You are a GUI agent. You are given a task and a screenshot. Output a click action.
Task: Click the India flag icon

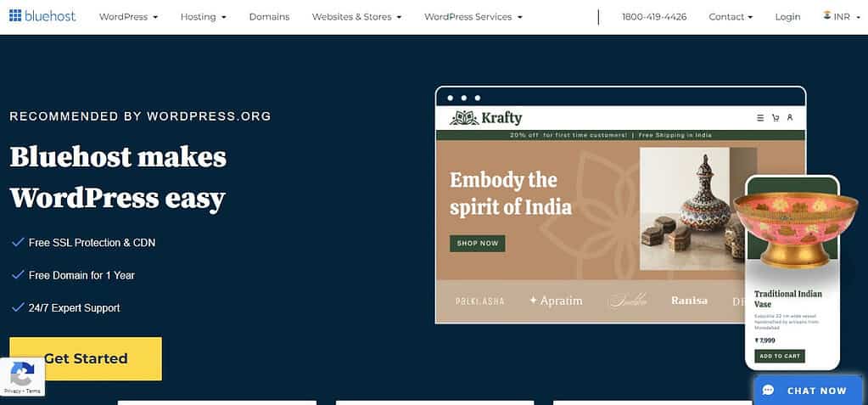[x=827, y=16]
